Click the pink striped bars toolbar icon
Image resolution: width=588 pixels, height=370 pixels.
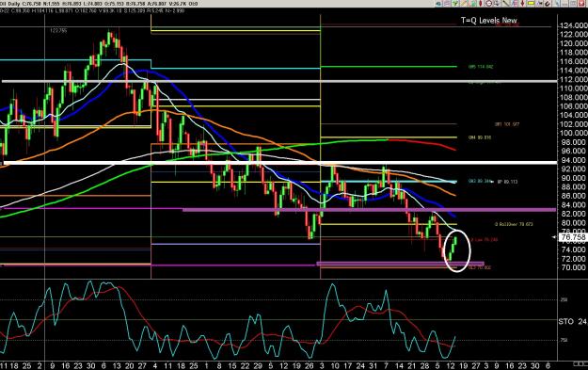point(516,4)
